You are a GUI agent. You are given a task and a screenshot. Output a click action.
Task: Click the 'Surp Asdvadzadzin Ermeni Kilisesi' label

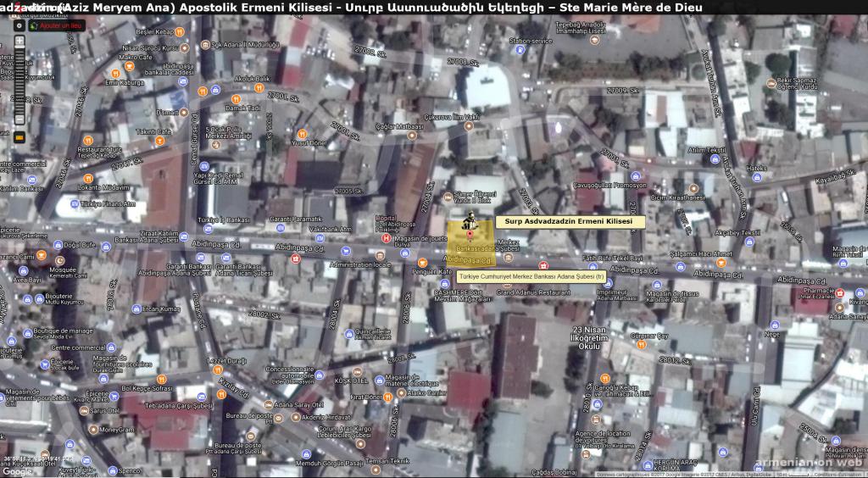[x=570, y=221]
